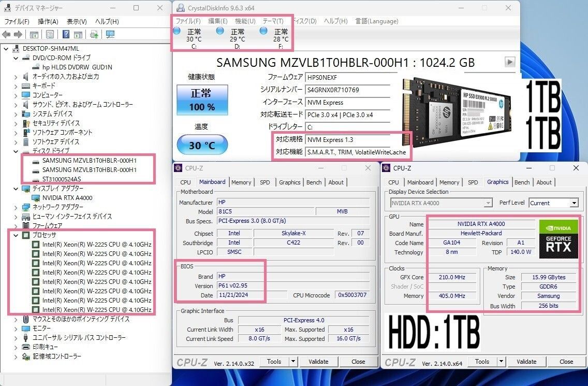
Task: Click the BIOS Date value 11/21/2024
Action: 252,295
